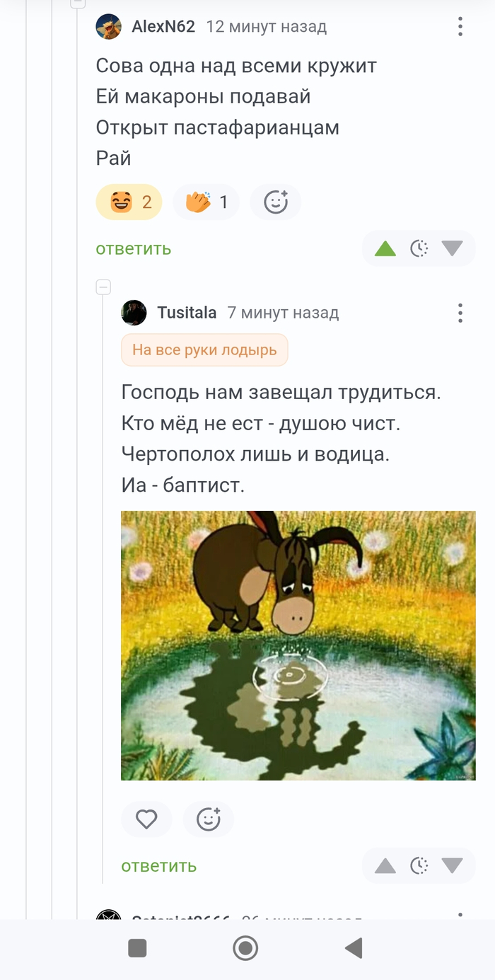
Task: Tap the 'На все руки лодырь' badge
Action: (x=204, y=350)
